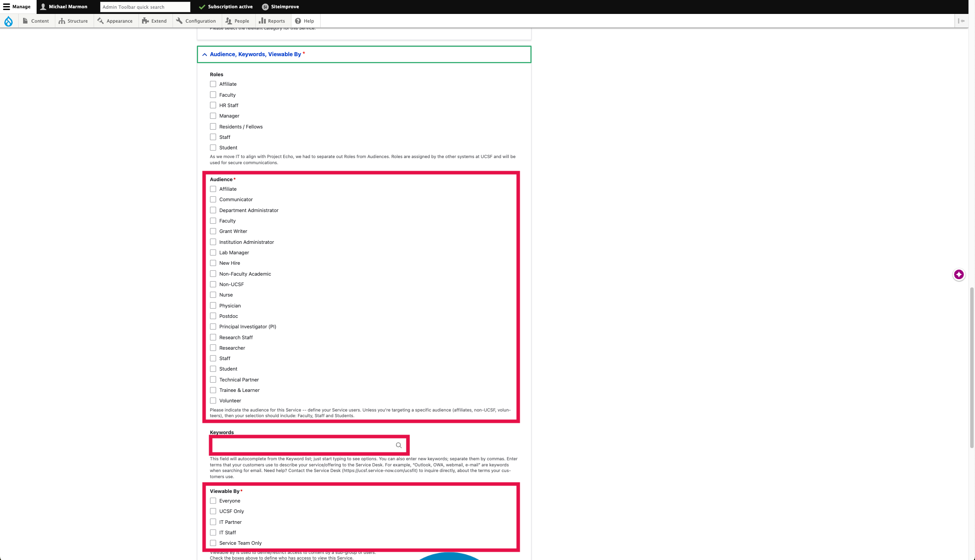Click the Help question mark icon
Viewport: 975px width, 560px height.
pos(297,20)
